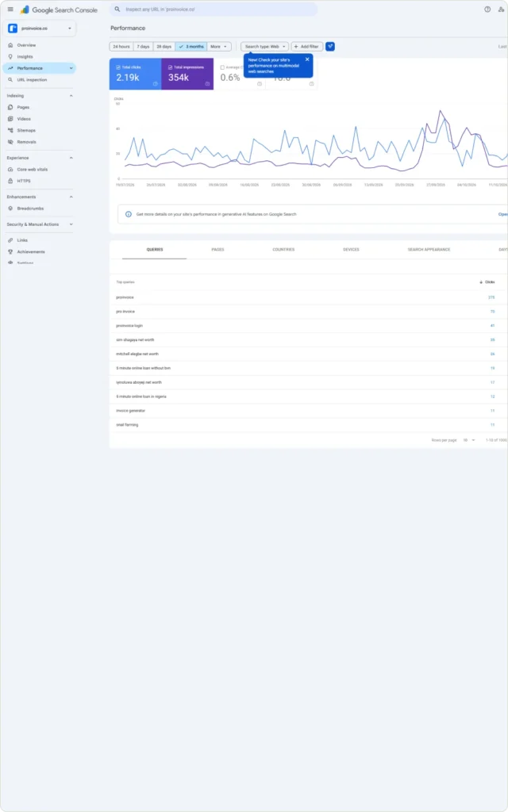
Task: Close the multimodal web searches tooltip
Action: coord(307,59)
